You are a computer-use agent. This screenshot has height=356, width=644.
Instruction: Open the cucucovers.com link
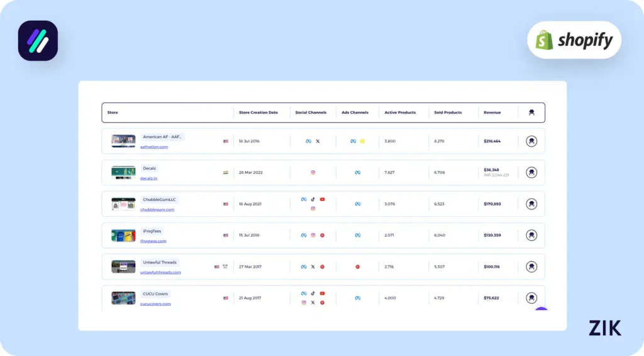click(x=155, y=304)
